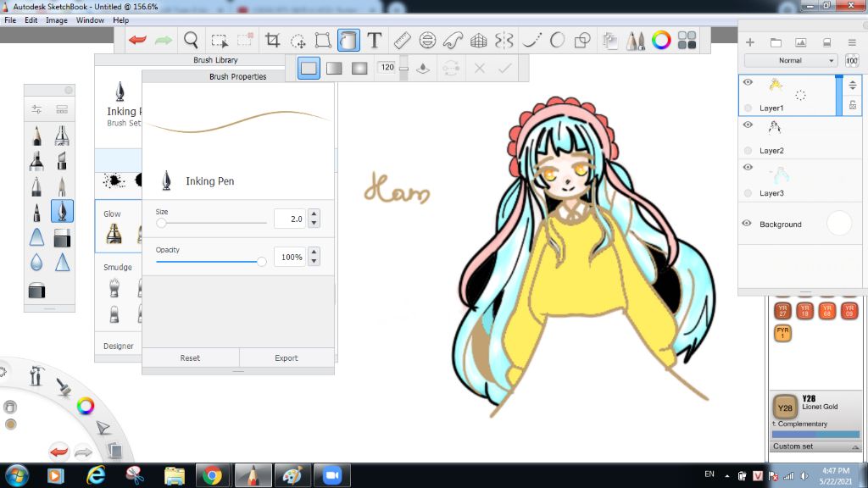This screenshot has width=868, height=488.
Task: Open the Layer Editor from the toolbar
Action: click(610, 41)
